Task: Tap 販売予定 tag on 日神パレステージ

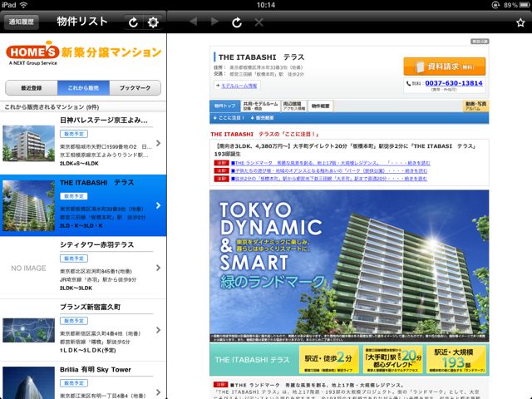Action: [74, 134]
